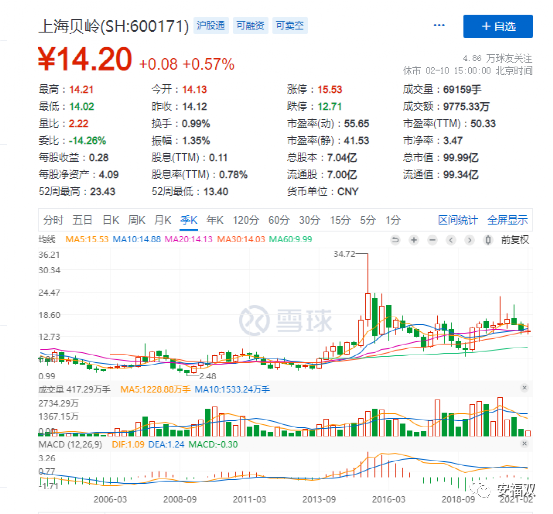
Task: Switch to the 年K tab
Action: pos(215,220)
